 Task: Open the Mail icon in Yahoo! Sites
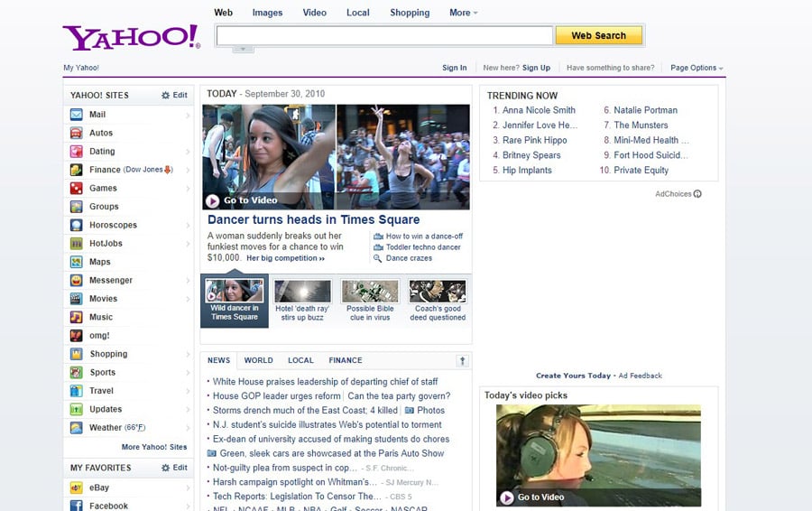[x=77, y=115]
